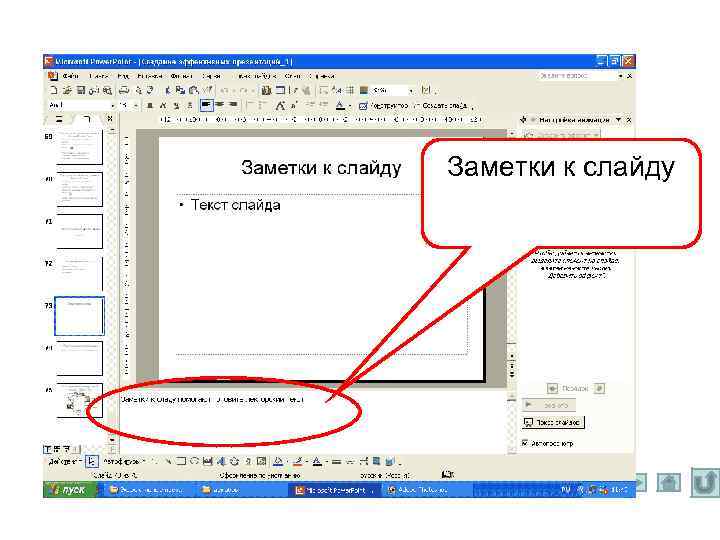The height and width of the screenshot is (540, 720).
Task: Open the Файл menu
Action: click(x=71, y=76)
